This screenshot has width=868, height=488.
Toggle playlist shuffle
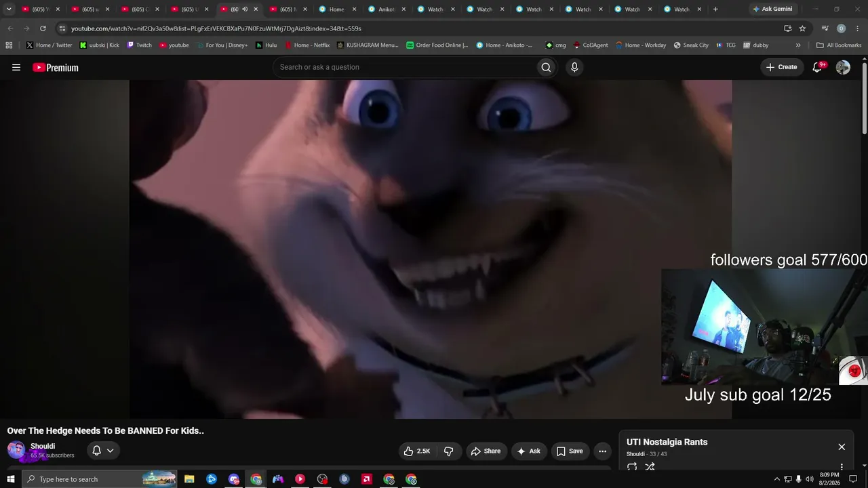650,467
